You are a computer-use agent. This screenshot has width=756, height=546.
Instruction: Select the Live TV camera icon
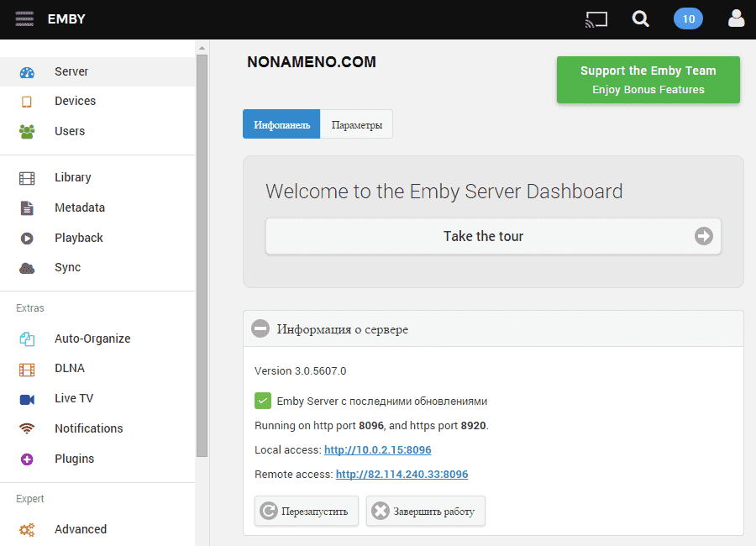[x=27, y=399]
